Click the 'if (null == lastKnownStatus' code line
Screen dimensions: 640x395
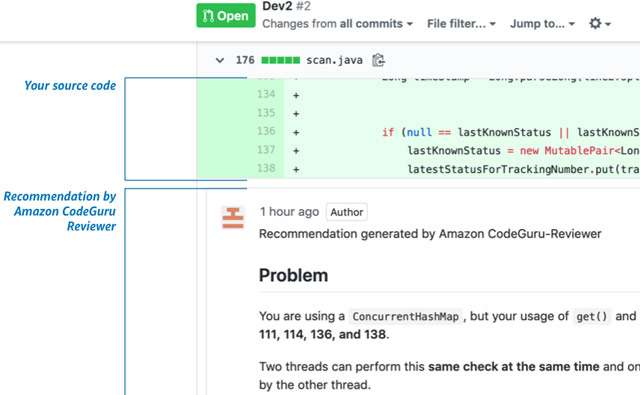click(x=511, y=132)
